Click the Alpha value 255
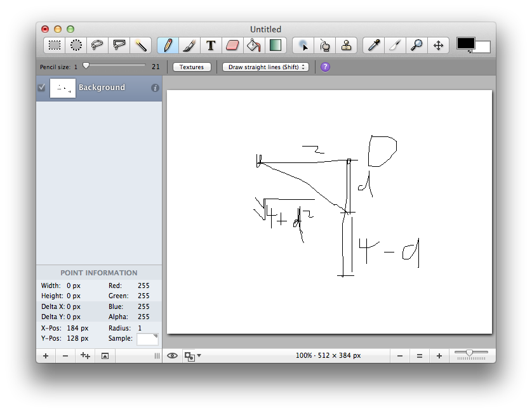Image resolution: width=532 pixels, height=413 pixels. tap(143, 317)
